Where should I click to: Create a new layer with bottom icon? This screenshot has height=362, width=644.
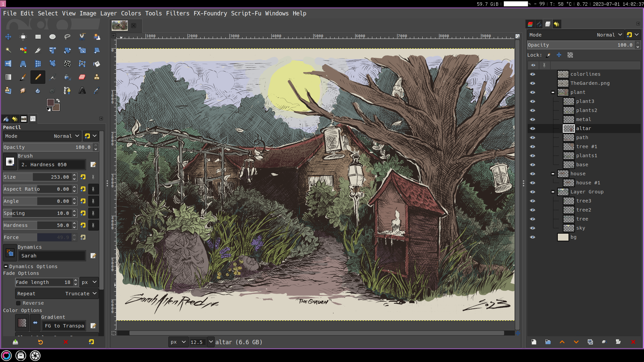[x=534, y=342]
